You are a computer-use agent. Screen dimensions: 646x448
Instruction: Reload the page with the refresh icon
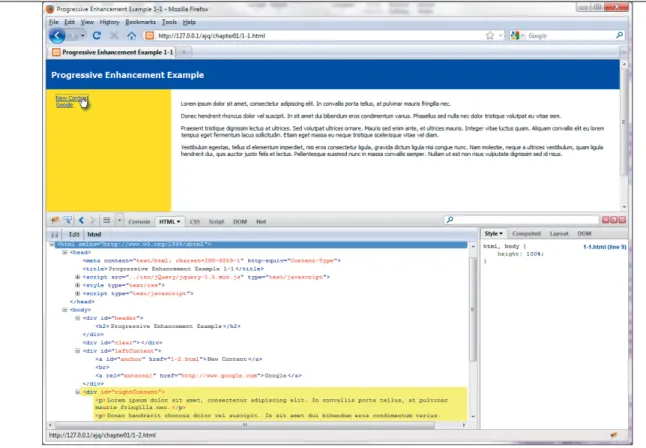coord(97,36)
